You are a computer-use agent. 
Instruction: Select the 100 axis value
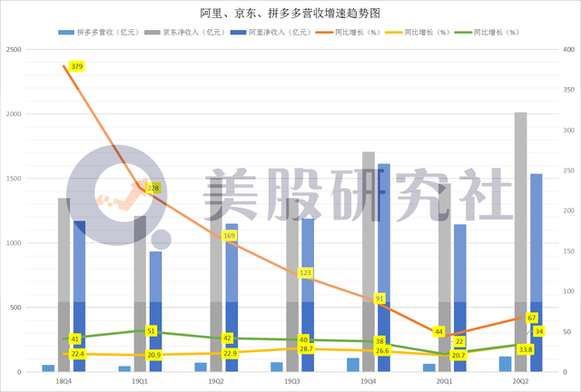[x=568, y=291]
